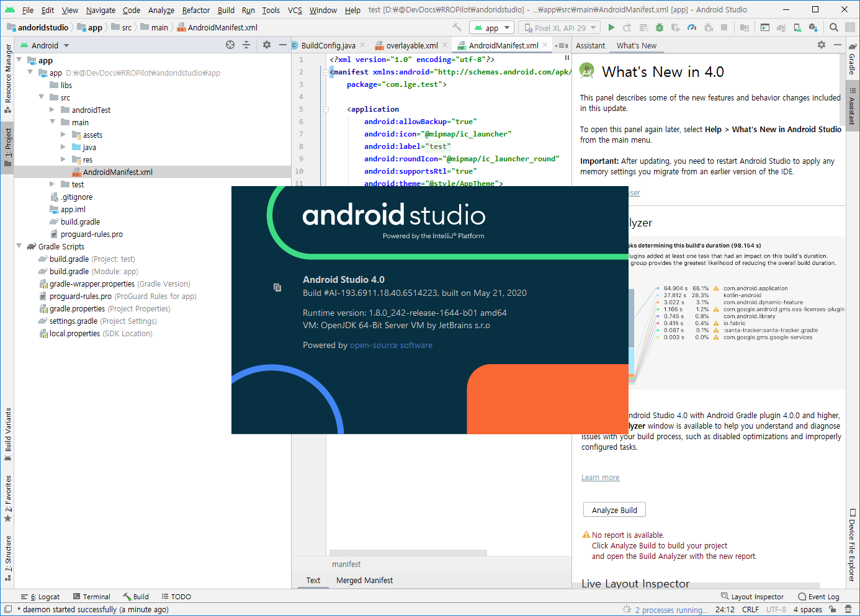Click Attach Debugger to Android Process icon
This screenshot has height=616, width=860.
tap(708, 27)
